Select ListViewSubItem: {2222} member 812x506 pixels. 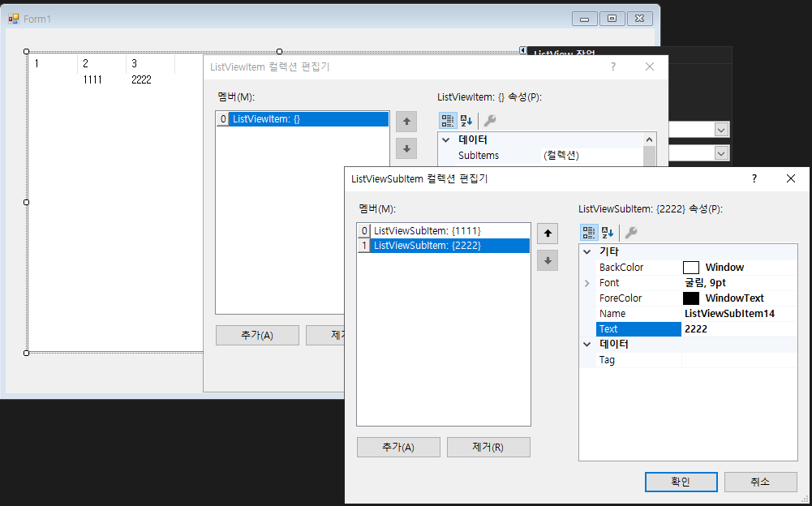(x=444, y=246)
